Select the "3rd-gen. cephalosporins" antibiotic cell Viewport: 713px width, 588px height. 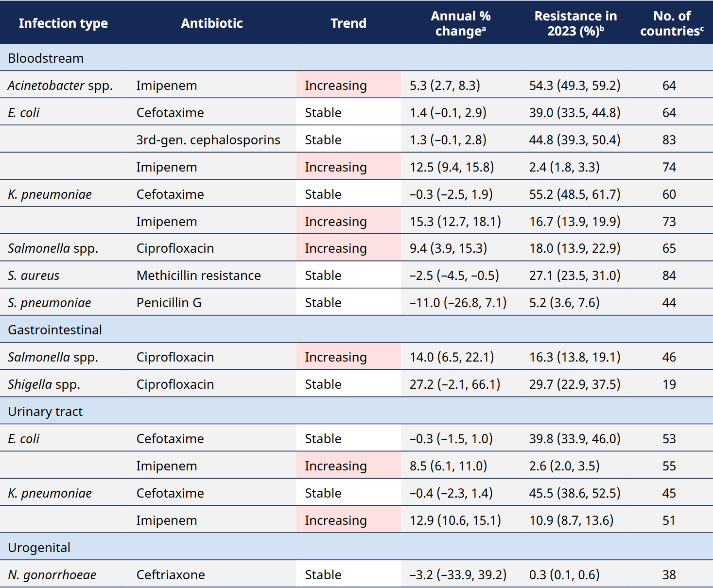[x=208, y=140]
